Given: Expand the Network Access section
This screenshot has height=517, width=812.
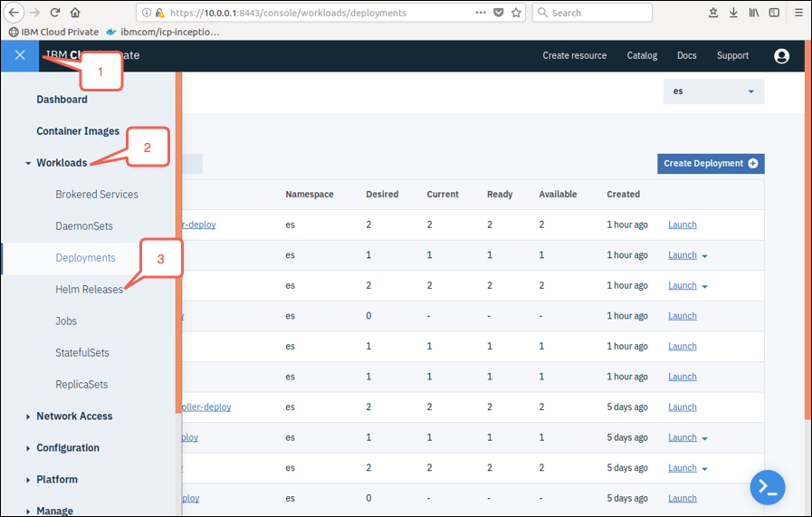Looking at the screenshot, I should point(28,416).
